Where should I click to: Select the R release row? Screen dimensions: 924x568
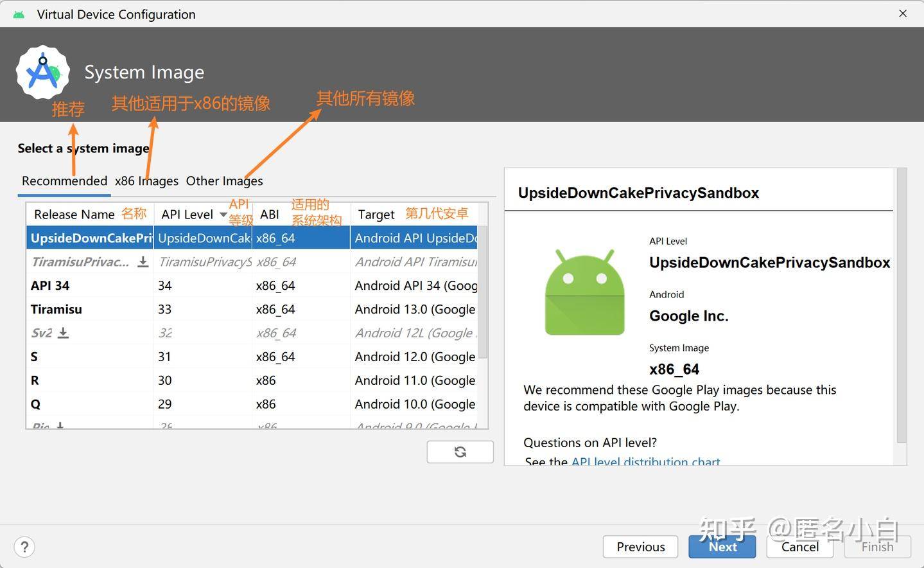pos(253,380)
